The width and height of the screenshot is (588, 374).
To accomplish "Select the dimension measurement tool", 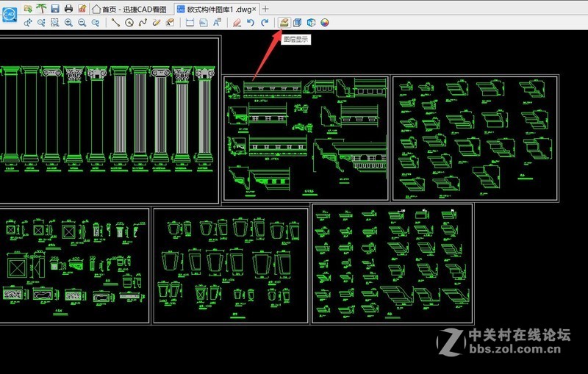I will click(190, 23).
